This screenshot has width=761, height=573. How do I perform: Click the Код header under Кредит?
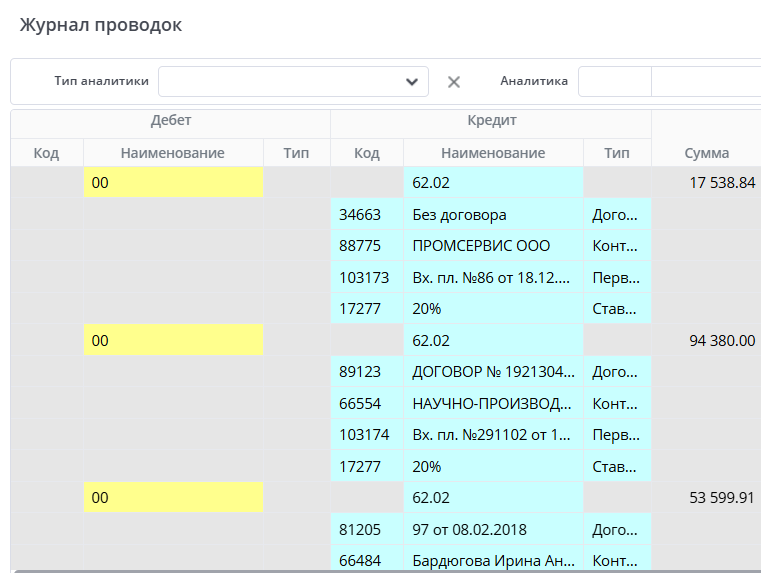(x=366, y=153)
